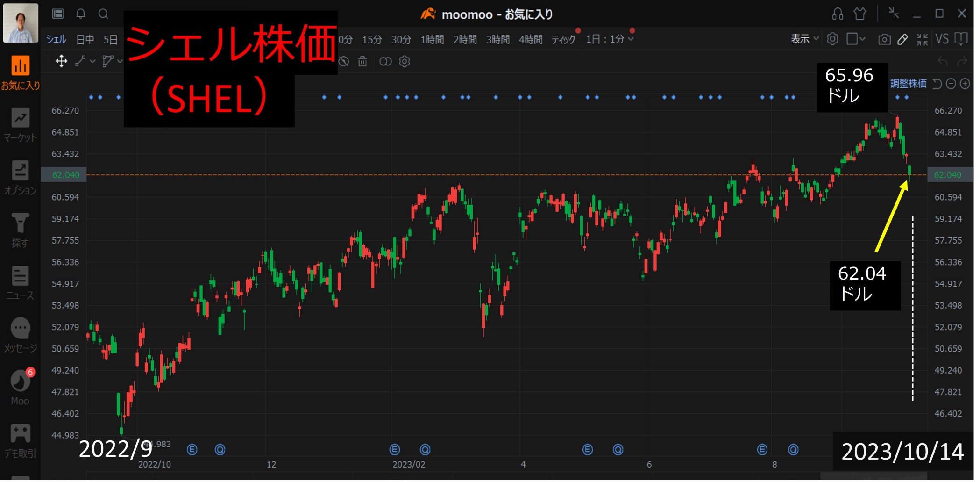
Task: Click the 調整株価 adjusted price link
Action: click(x=908, y=84)
